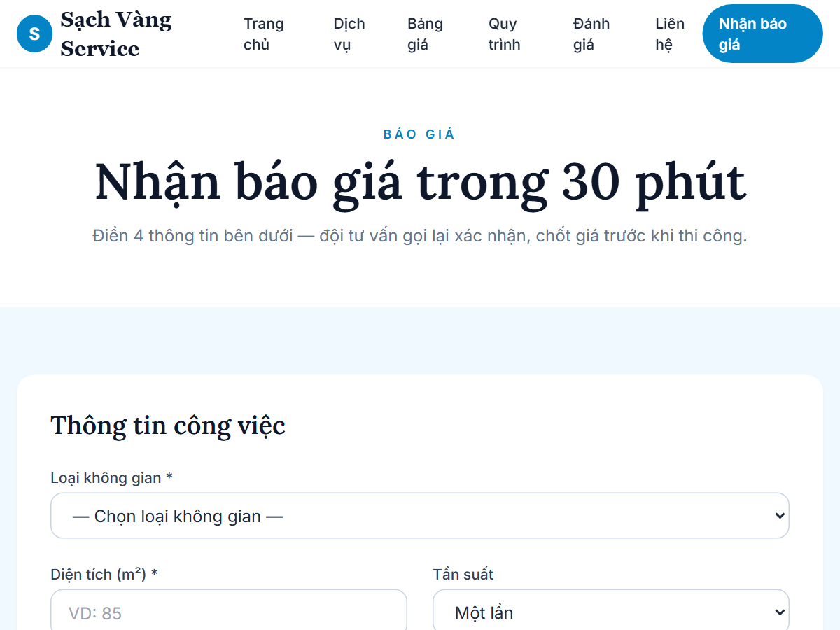This screenshot has height=630, width=840.
Task: Focus the Diện tích area input field
Action: [x=229, y=610]
